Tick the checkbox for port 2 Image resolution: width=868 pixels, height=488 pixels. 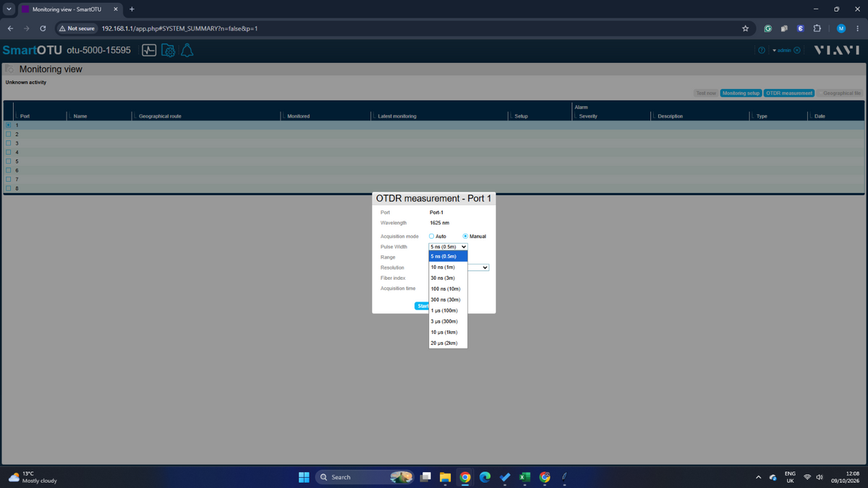pos(9,134)
